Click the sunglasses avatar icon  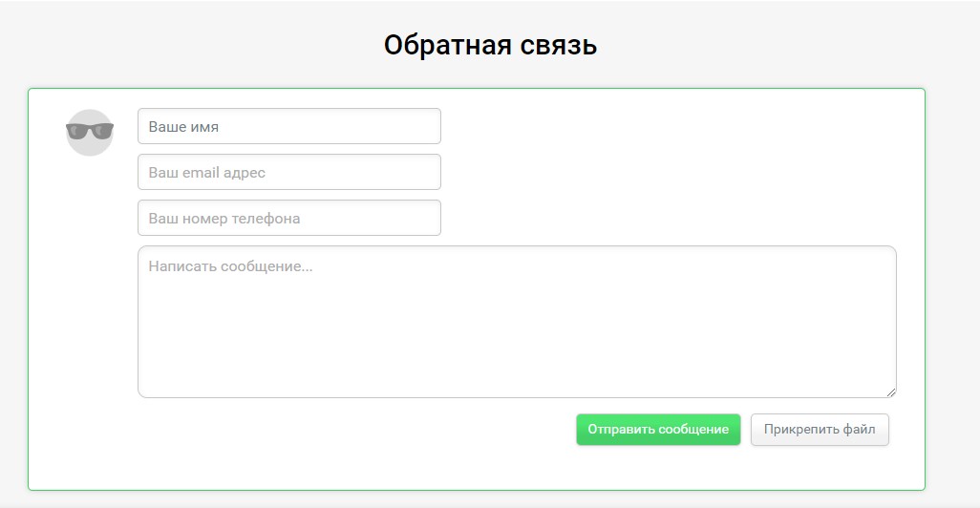click(x=90, y=132)
